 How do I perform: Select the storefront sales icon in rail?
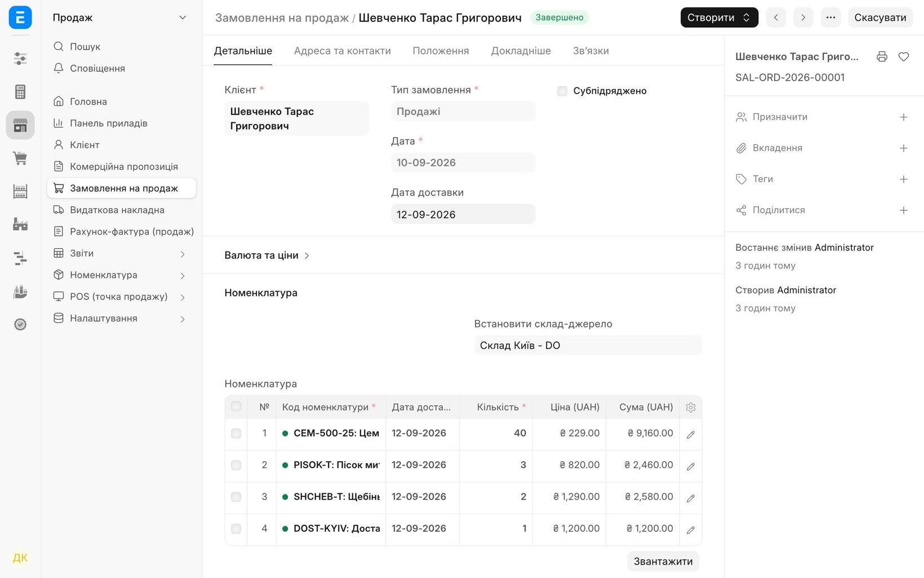(x=20, y=125)
